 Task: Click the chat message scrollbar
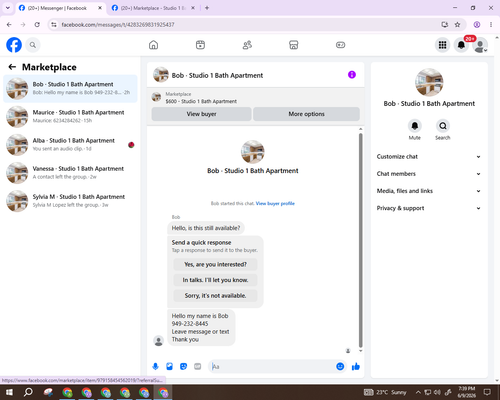click(x=360, y=240)
